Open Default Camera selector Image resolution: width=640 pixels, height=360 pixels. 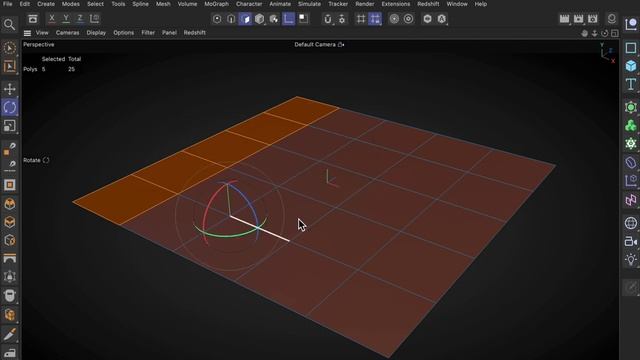319,44
